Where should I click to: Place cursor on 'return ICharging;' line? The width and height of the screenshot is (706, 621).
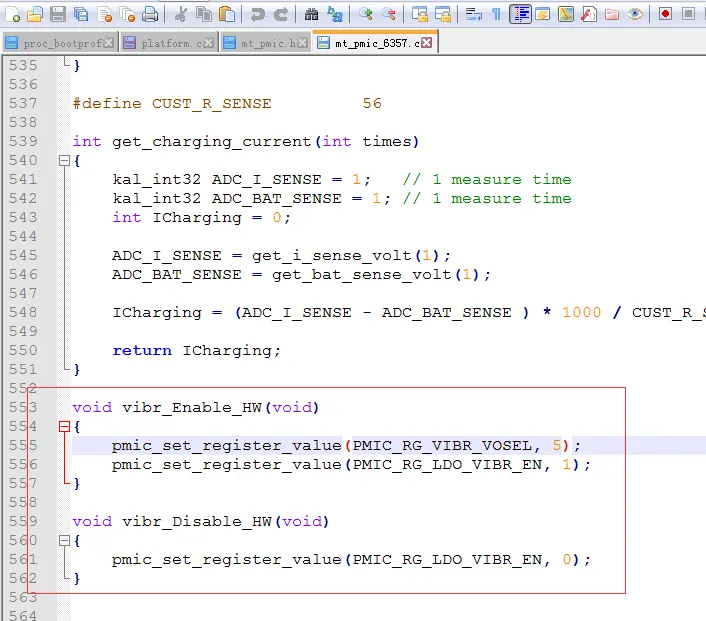(x=197, y=351)
